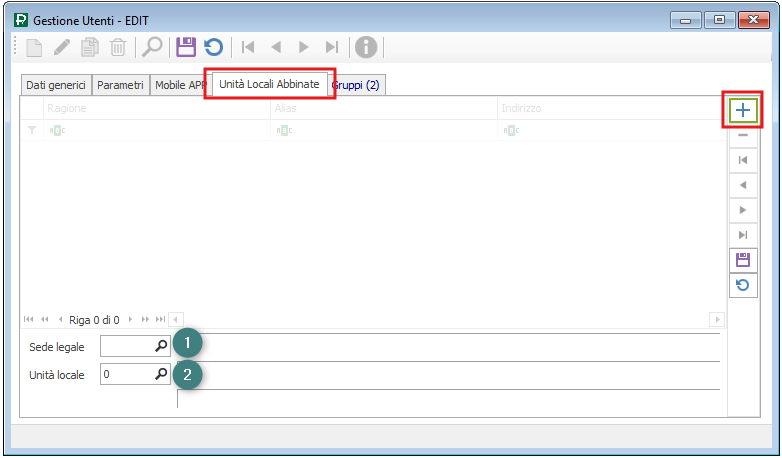This screenshot has width=782, height=458.
Task: Revert grid changes with side undo icon
Action: point(742,285)
